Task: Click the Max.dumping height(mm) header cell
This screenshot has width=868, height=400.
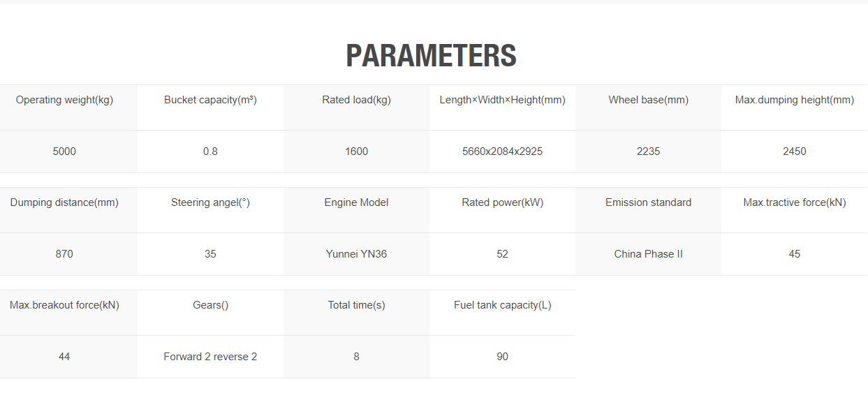Action: pyautogui.click(x=795, y=108)
